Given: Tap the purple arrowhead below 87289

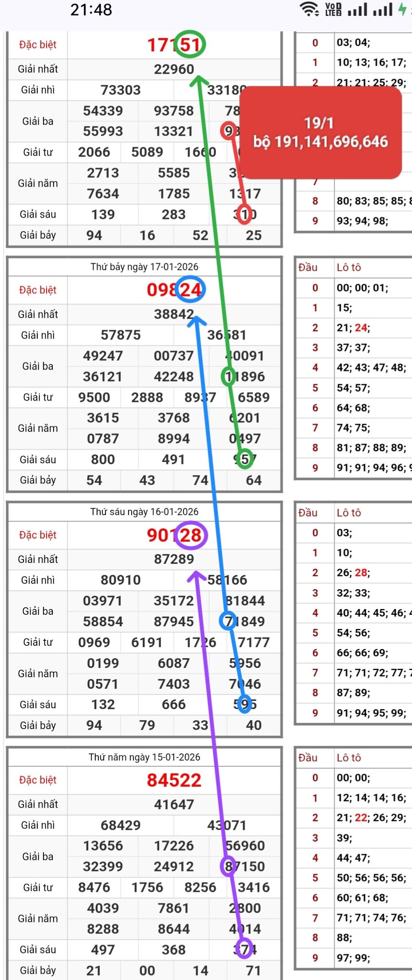Looking at the screenshot, I should [x=196, y=576].
